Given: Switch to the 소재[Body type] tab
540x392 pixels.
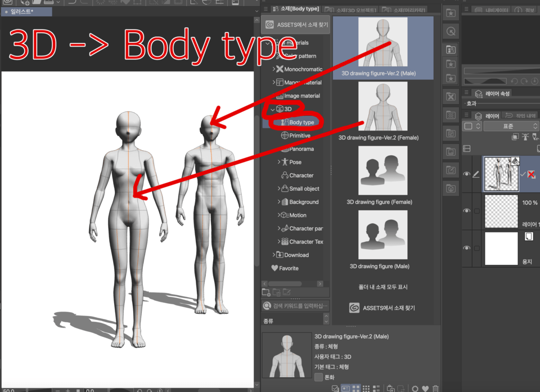Looking at the screenshot, I should pos(296,8).
